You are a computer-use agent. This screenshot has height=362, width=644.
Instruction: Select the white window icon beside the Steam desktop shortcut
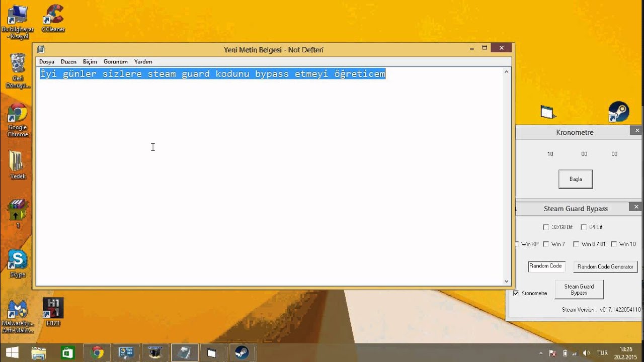tap(546, 112)
